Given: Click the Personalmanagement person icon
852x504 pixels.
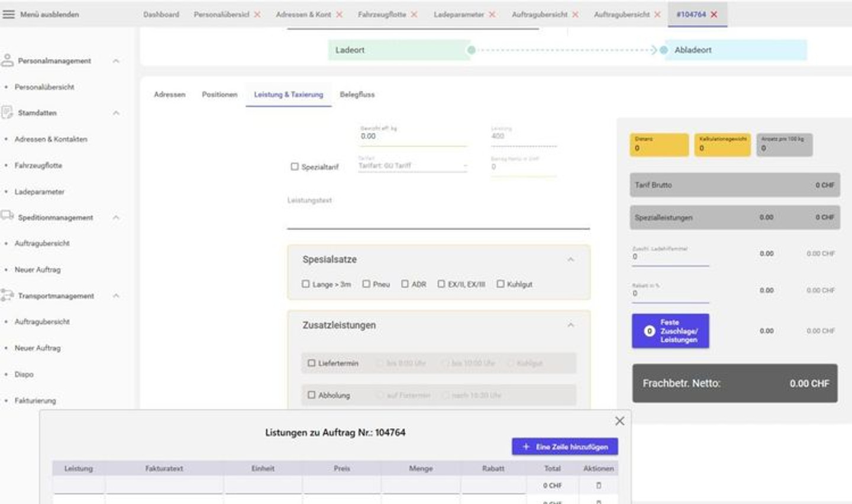Looking at the screenshot, I should click(7, 60).
